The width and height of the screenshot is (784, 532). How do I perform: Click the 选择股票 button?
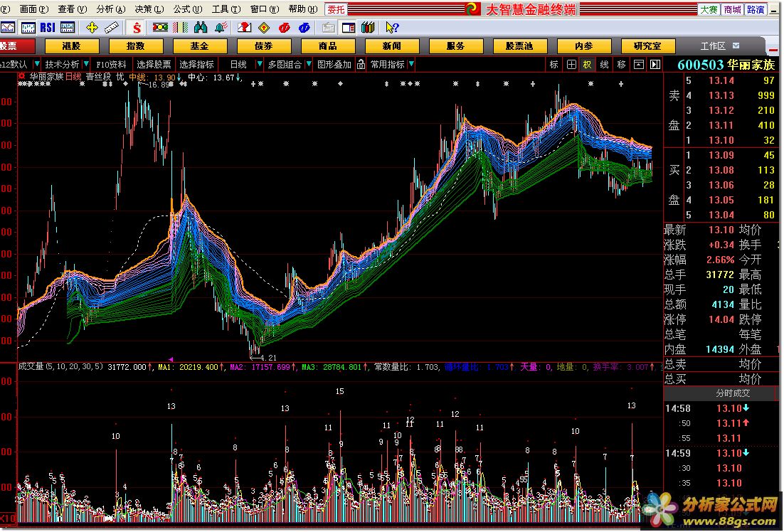point(154,65)
